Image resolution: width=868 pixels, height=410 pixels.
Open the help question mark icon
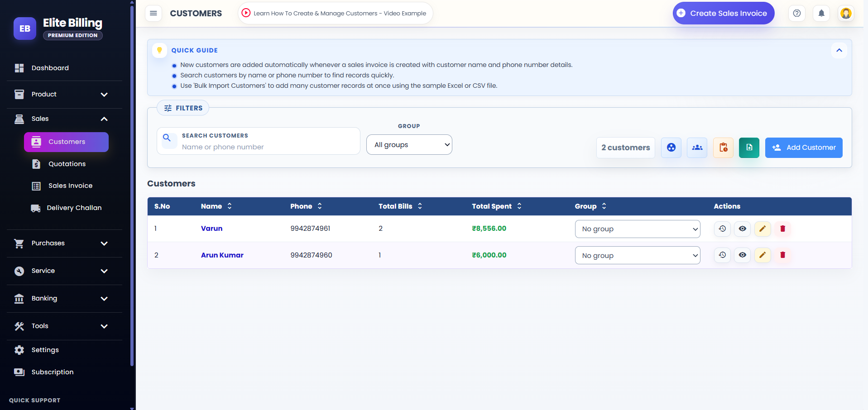[x=797, y=13]
